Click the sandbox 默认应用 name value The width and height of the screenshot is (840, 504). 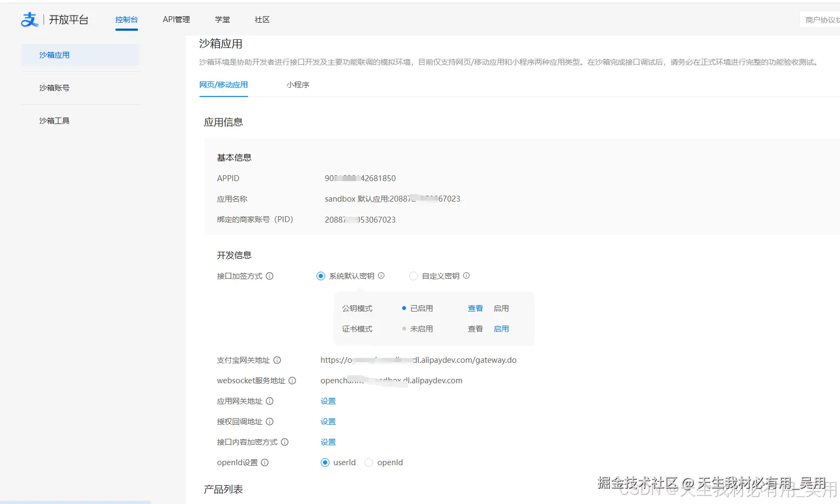[393, 199]
